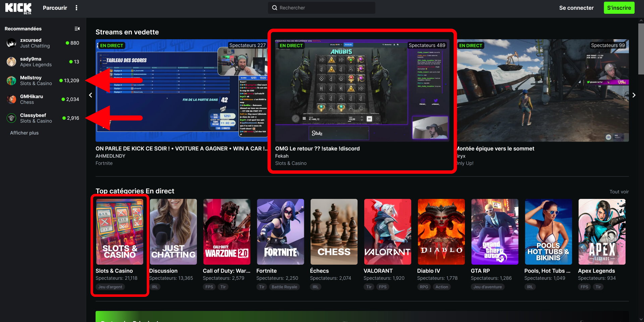The width and height of the screenshot is (644, 322).
Task: Open Mellstroy's avatar
Action: click(11, 80)
